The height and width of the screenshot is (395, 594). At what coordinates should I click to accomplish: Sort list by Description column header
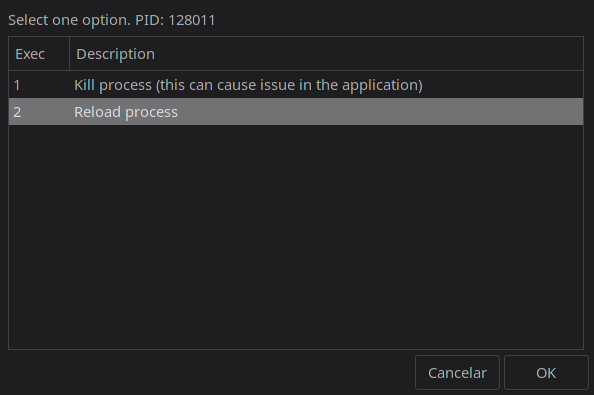(x=326, y=54)
